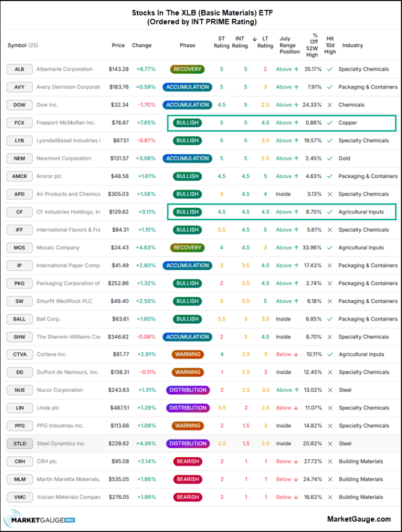Click the ALB symbol button
Screen dimensions: 402x532
click(19, 69)
